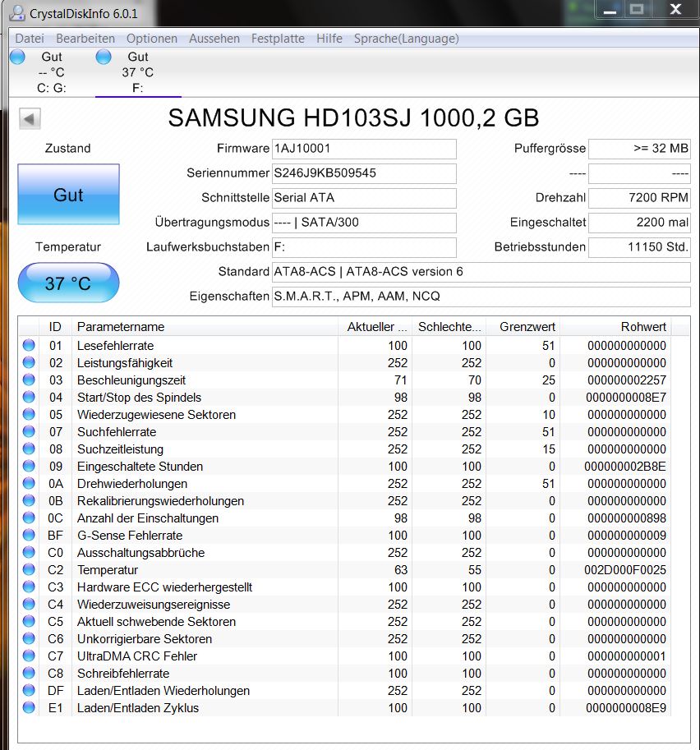Click status orb for Rekalibrierungswiederholungen row
The height and width of the screenshot is (750, 700).
click(x=29, y=499)
